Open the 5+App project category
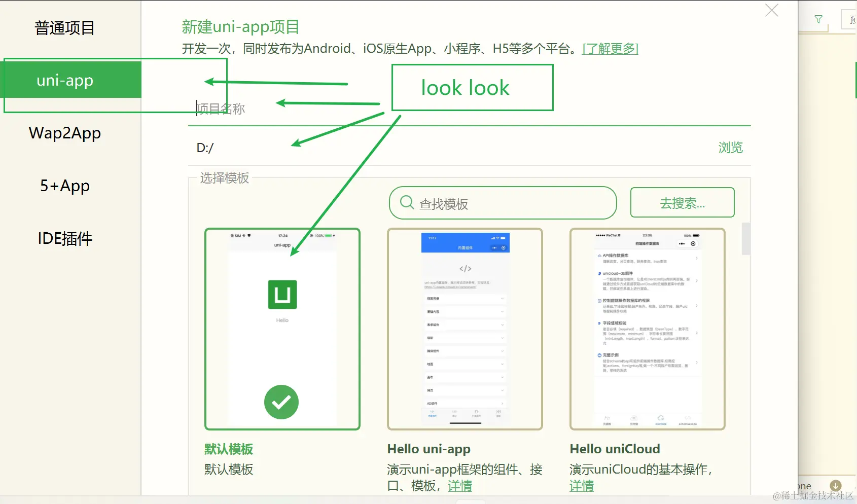 [x=64, y=186]
